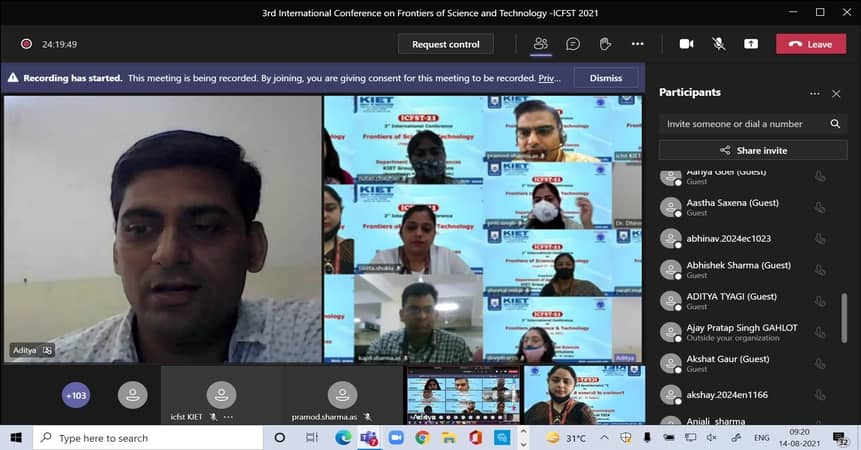The height and width of the screenshot is (450, 861).
Task: Click the Invite someone or dial field
Action: (740, 124)
